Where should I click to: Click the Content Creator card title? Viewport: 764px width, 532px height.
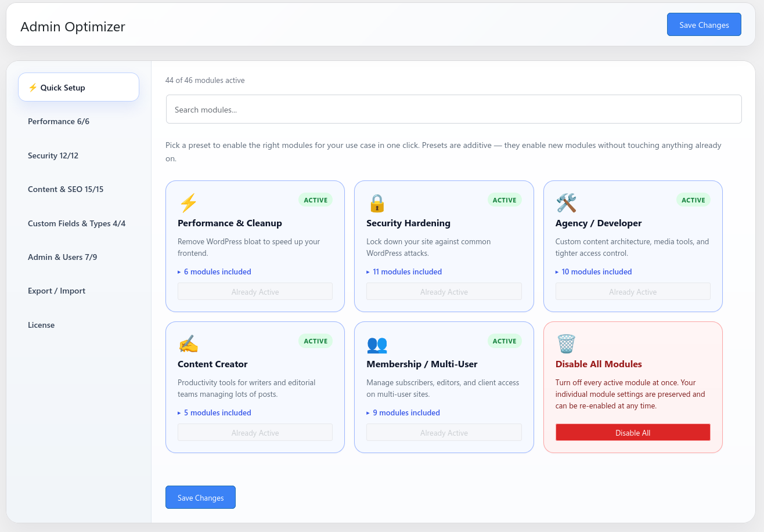coord(212,364)
